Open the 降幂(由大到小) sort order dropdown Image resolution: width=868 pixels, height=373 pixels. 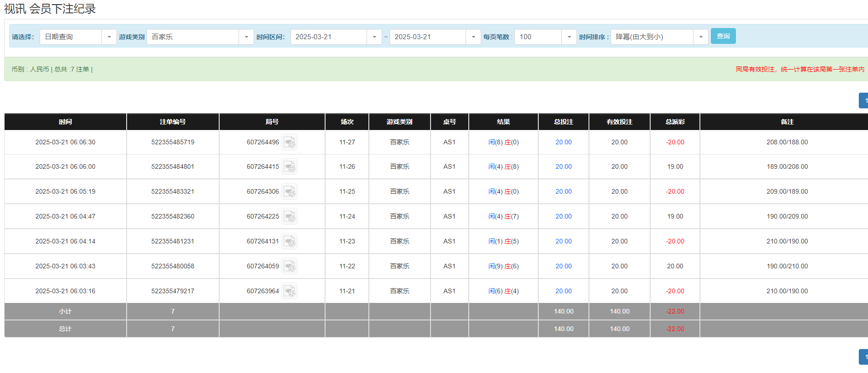tap(700, 37)
